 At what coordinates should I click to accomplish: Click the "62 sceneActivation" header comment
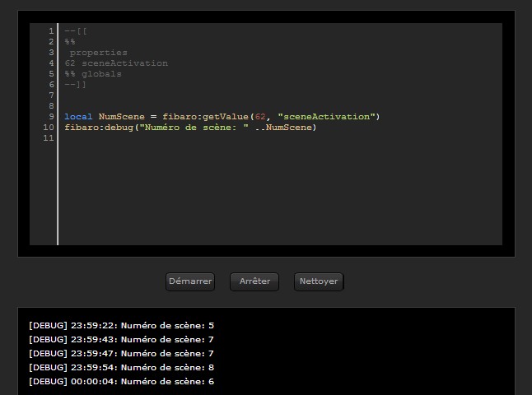pyautogui.click(x=116, y=63)
